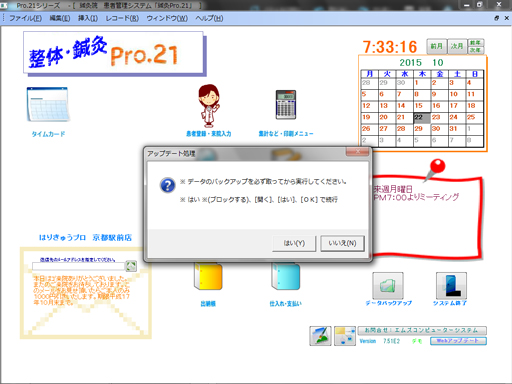Click the green icon beside email field
The image size is (512, 384).
[131, 266]
